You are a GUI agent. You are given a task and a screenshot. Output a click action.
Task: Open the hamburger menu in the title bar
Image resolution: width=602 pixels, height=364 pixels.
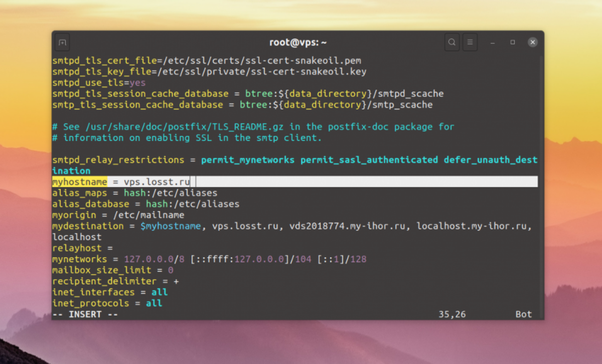(x=470, y=42)
